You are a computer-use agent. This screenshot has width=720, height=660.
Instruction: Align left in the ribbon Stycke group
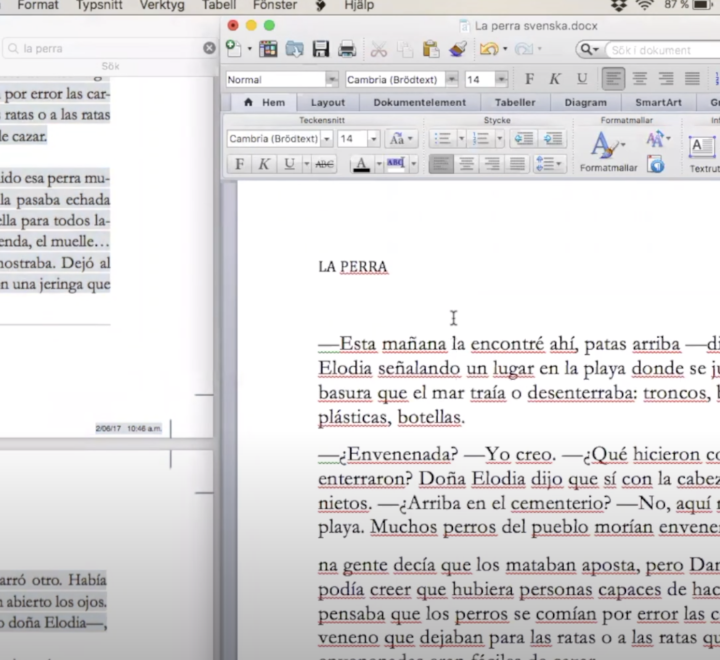point(441,164)
